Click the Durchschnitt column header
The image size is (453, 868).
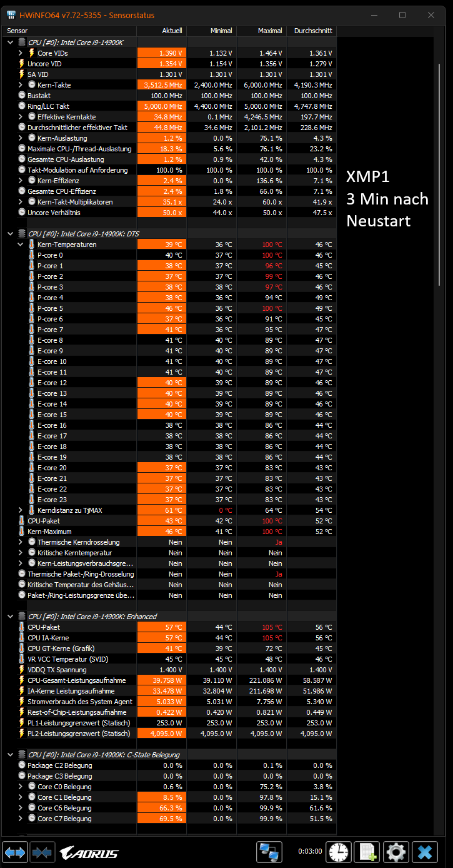pos(311,31)
